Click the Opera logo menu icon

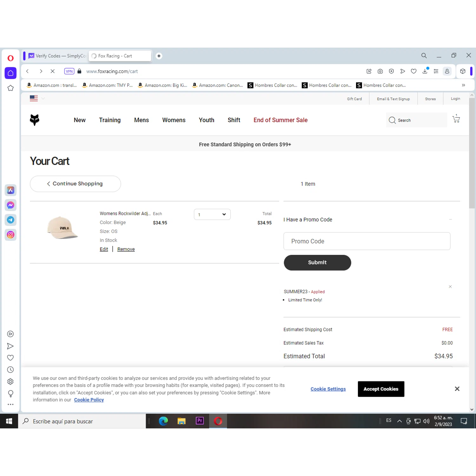click(x=10, y=58)
